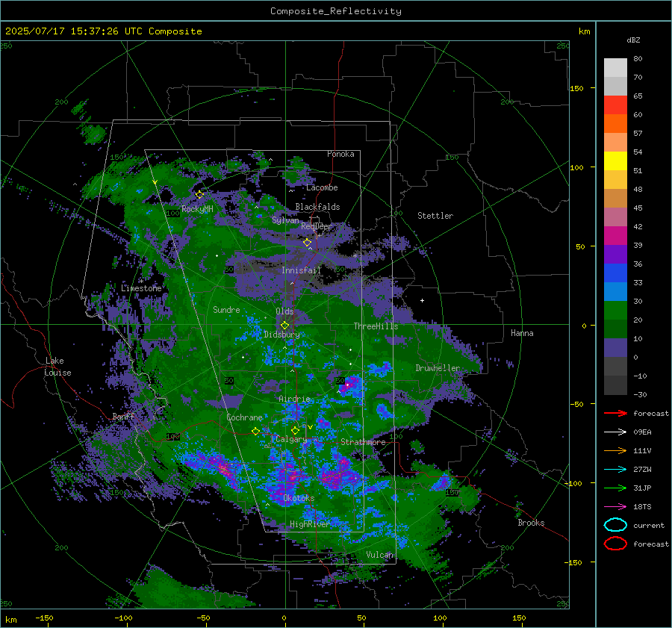This screenshot has height=628, width=672.
Task: Click the cyan current ellipse icon
Action: click(x=615, y=525)
